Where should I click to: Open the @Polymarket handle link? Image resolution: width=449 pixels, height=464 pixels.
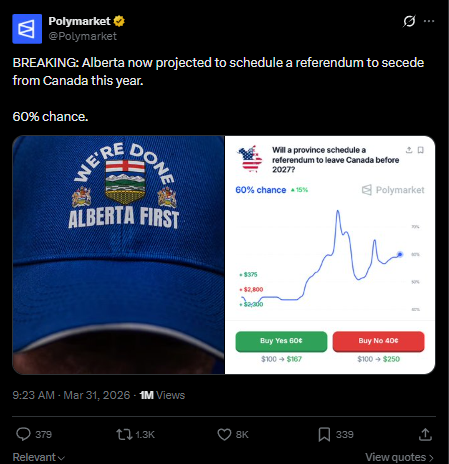(x=83, y=36)
